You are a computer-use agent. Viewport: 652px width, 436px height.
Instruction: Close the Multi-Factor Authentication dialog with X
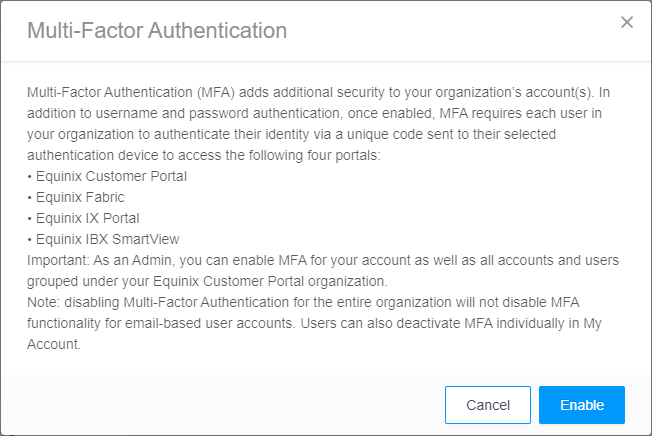(x=627, y=22)
